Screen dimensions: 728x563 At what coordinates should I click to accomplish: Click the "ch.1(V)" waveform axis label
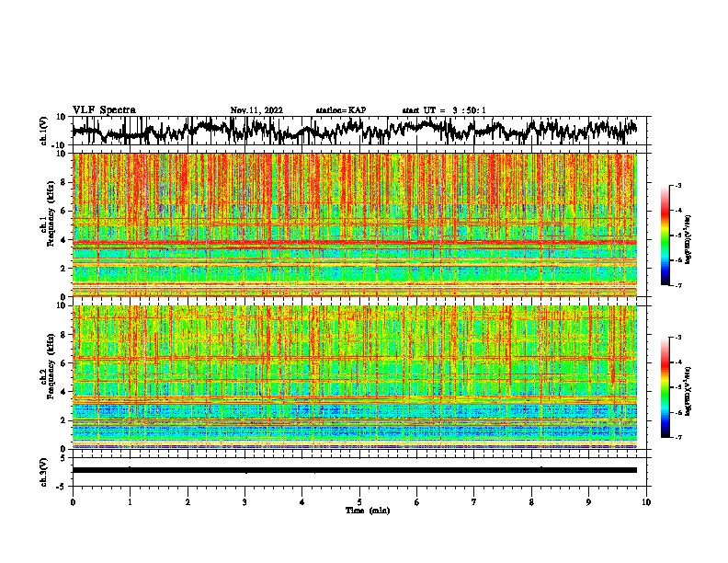coord(44,131)
